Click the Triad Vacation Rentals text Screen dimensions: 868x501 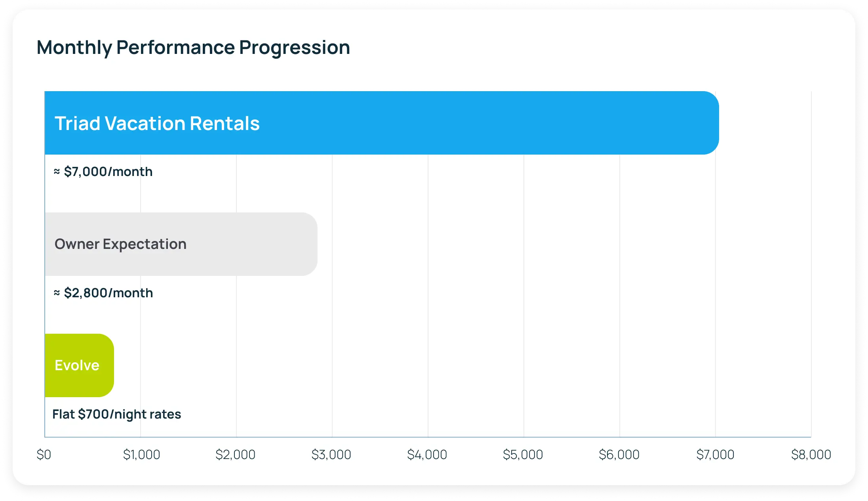[157, 123]
